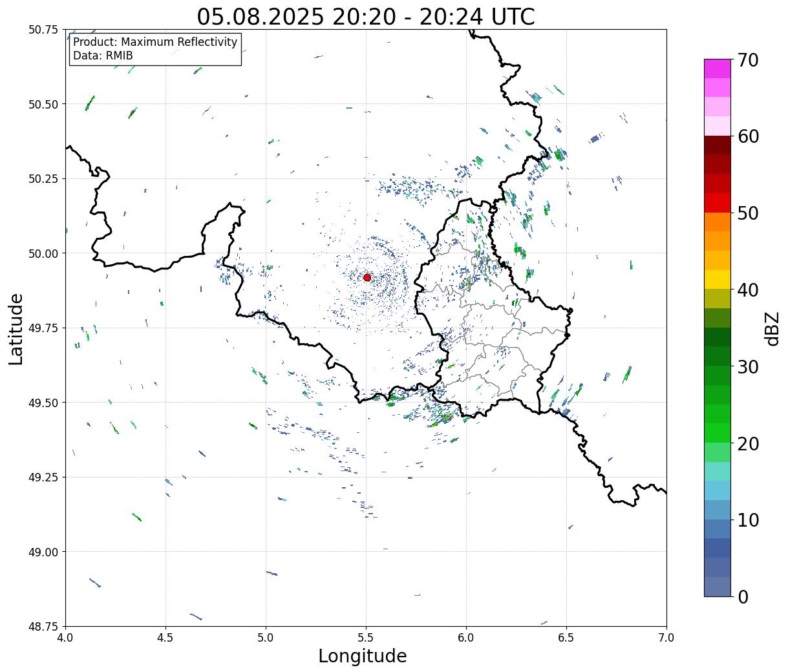The image size is (788, 672).
Task: Click the colorbar tick label 0
Action: click(743, 597)
